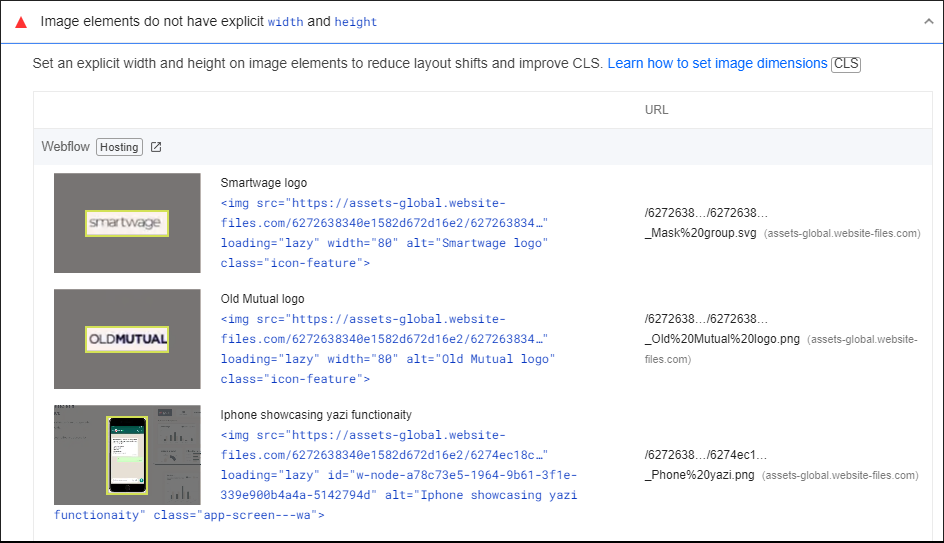
Task: Select the iPhone yazi screenshot thumbnail
Action: tap(127, 455)
